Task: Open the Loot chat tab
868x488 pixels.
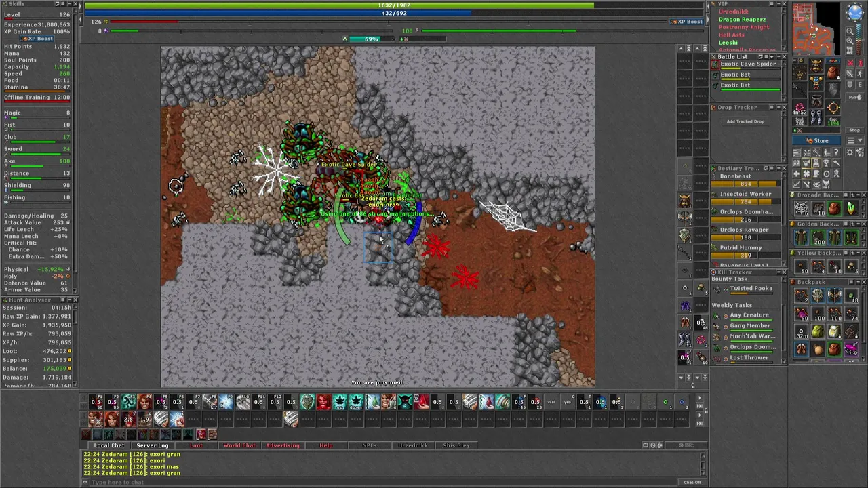Action: coord(196,445)
